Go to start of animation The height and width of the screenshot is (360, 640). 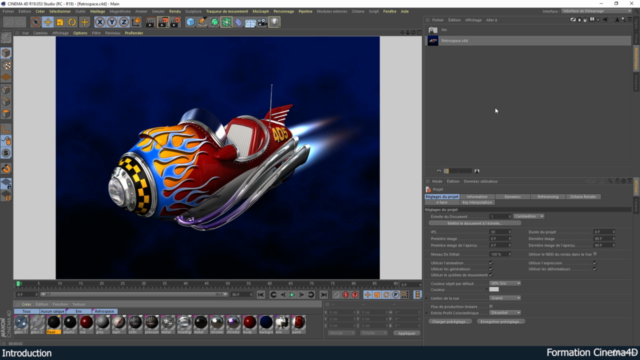pos(261,295)
